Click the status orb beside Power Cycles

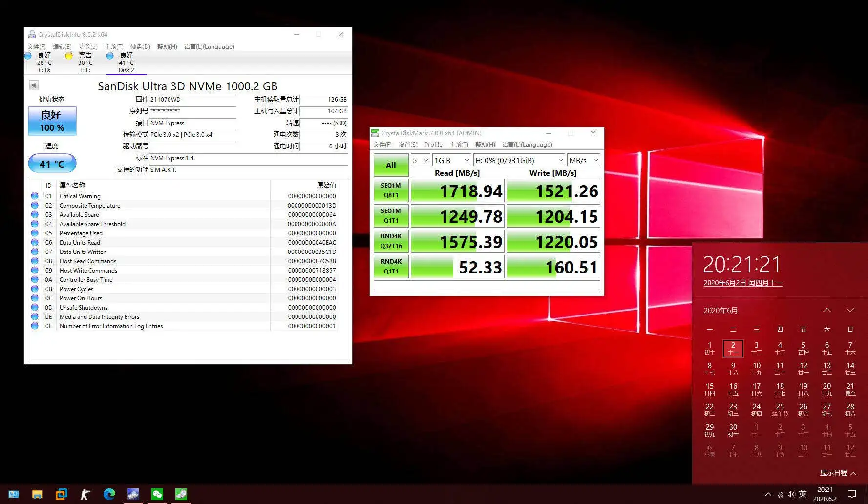coord(35,289)
